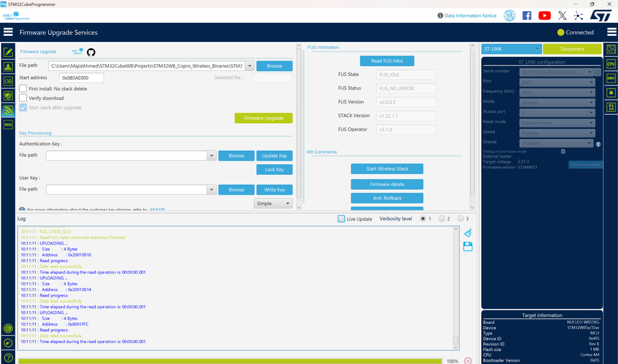Click Firmware delete button
This screenshot has width=618, height=364.
click(x=387, y=184)
